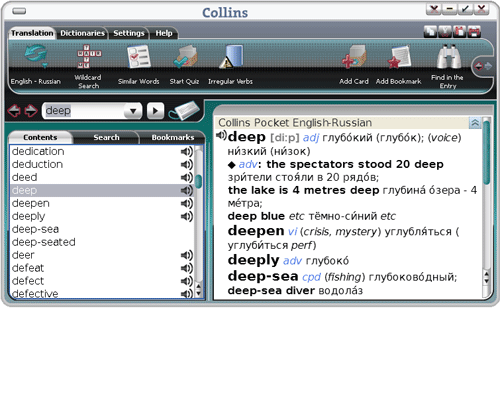Collapse the Collins Pocket English-Russian header

475,123
